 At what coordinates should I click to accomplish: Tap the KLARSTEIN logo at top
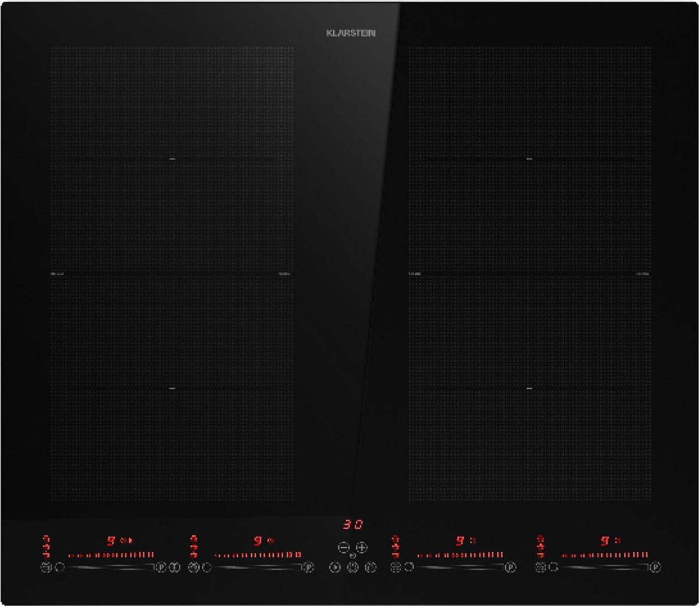(351, 33)
